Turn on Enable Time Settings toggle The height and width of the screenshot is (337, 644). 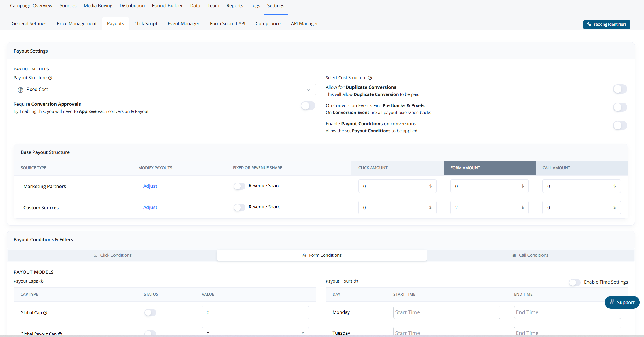pyautogui.click(x=575, y=282)
